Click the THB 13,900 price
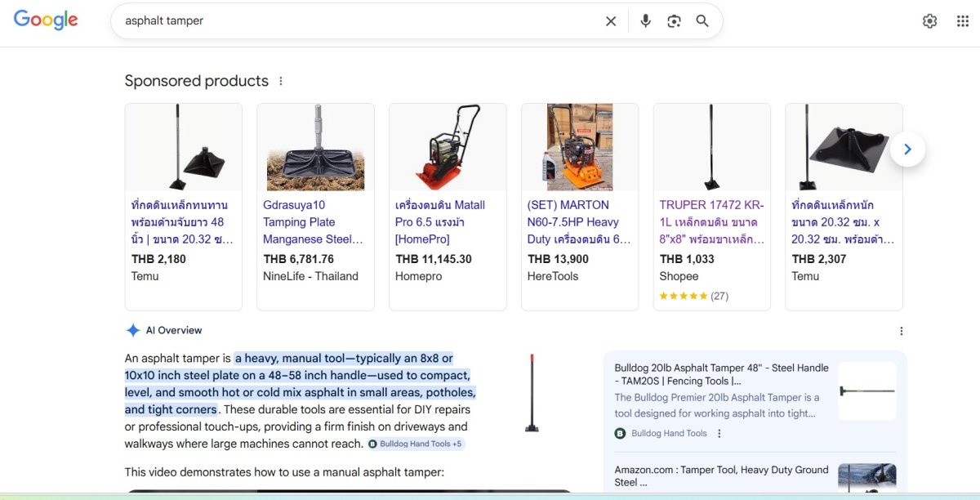980x500 pixels. pos(558,259)
